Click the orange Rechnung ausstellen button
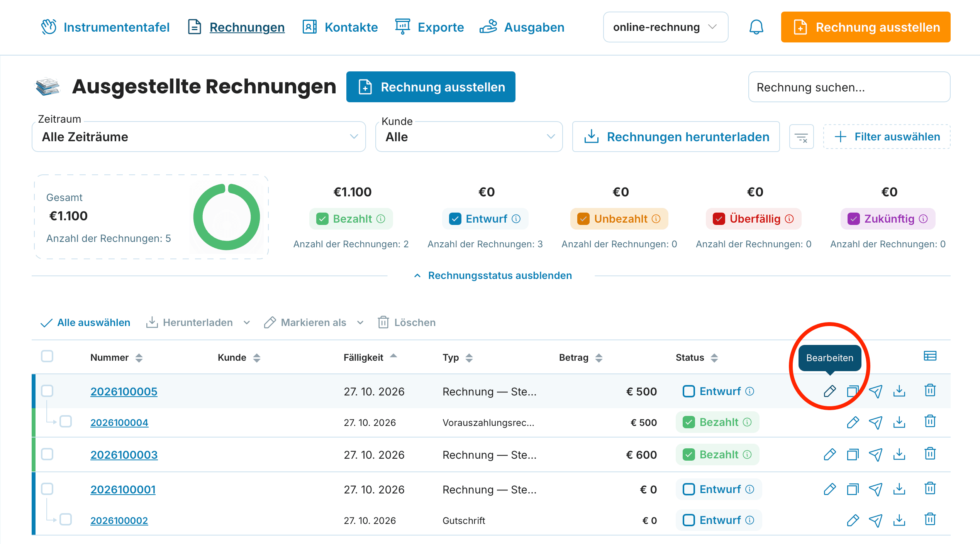Viewport: 980px width, 544px height. coord(866,27)
